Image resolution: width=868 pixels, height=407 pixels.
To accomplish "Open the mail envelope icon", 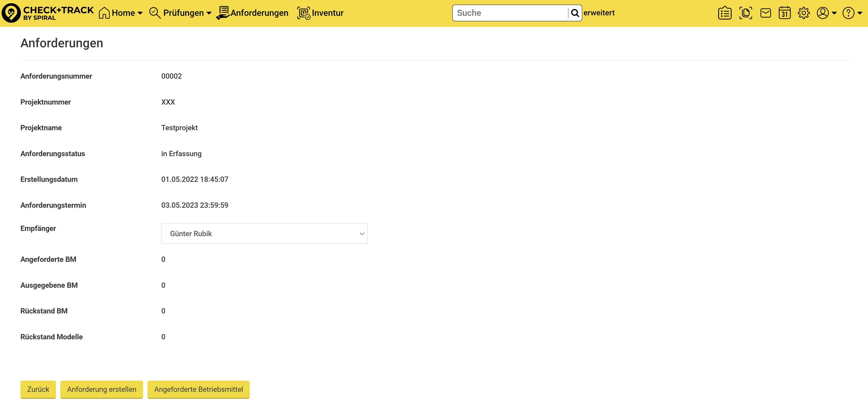I will (765, 13).
